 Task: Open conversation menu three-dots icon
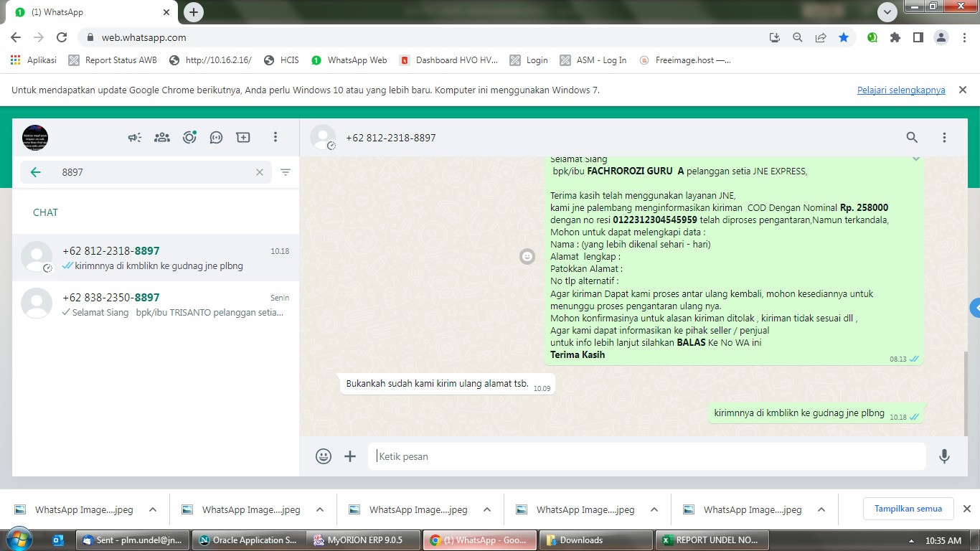click(944, 137)
